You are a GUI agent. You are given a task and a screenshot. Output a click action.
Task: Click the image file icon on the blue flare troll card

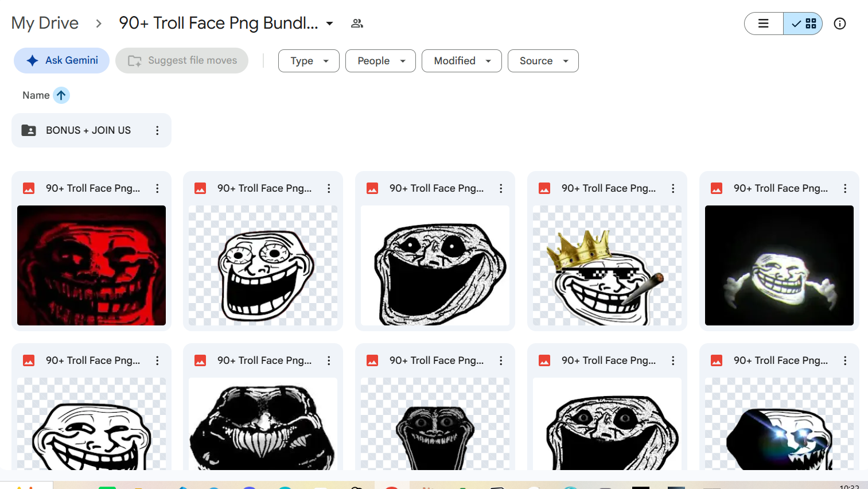(717, 360)
